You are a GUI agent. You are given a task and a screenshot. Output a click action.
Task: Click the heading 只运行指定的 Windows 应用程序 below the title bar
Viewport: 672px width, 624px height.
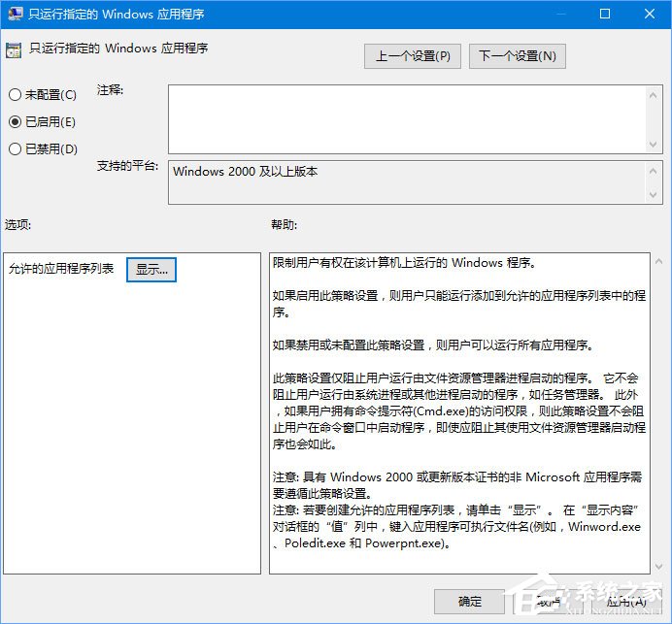pos(118,48)
